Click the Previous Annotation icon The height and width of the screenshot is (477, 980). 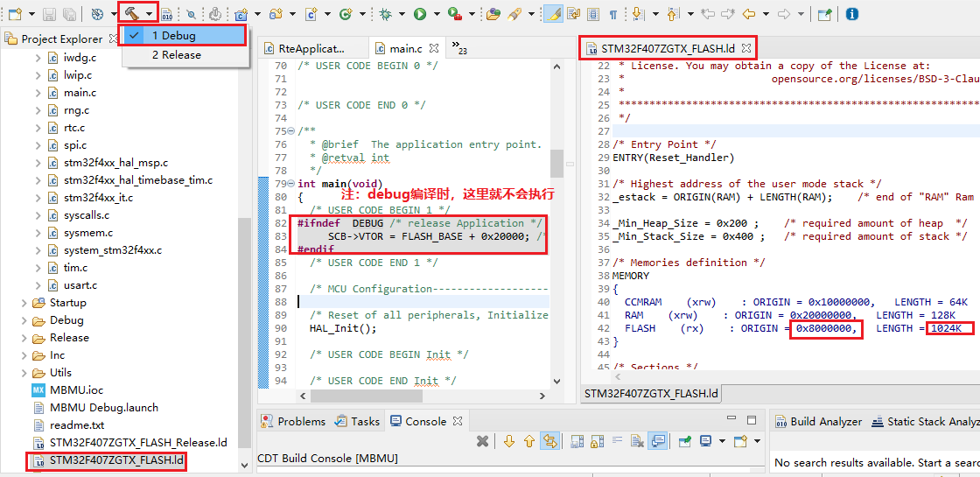(673, 14)
